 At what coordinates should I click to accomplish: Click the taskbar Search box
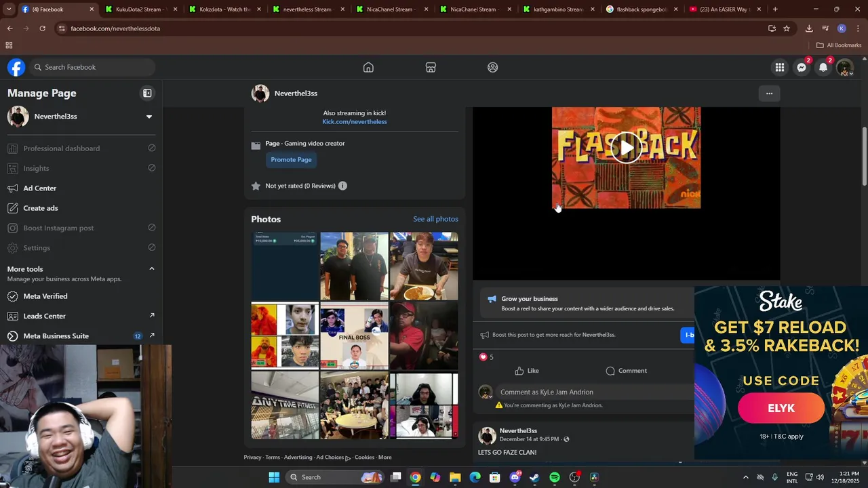tap(335, 477)
